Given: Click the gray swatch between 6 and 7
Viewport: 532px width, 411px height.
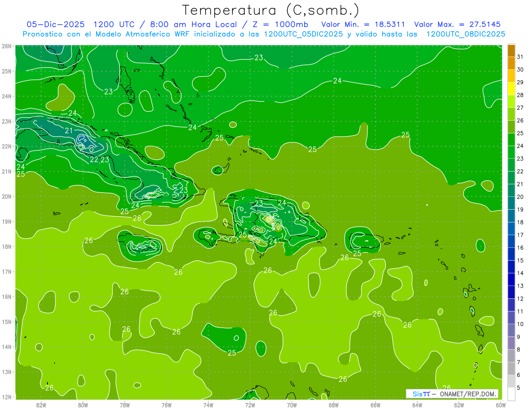Looking at the screenshot, I should tap(511, 368).
